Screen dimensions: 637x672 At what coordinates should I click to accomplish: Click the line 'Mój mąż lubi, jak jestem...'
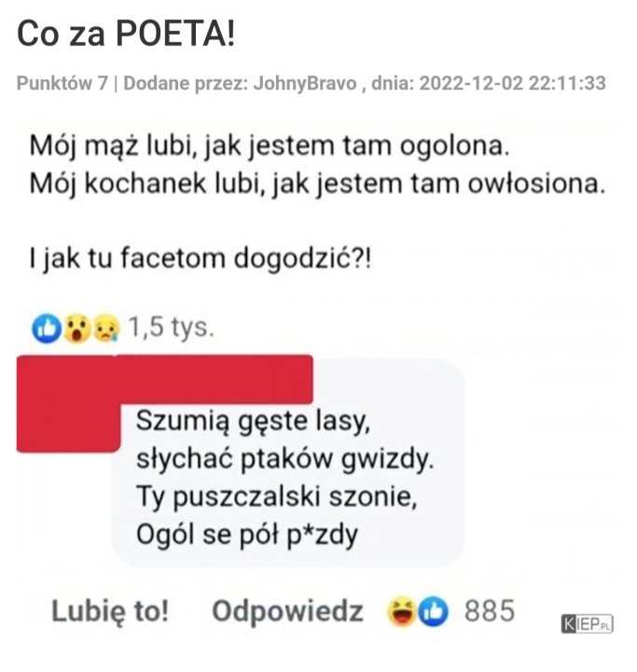click(x=270, y=146)
